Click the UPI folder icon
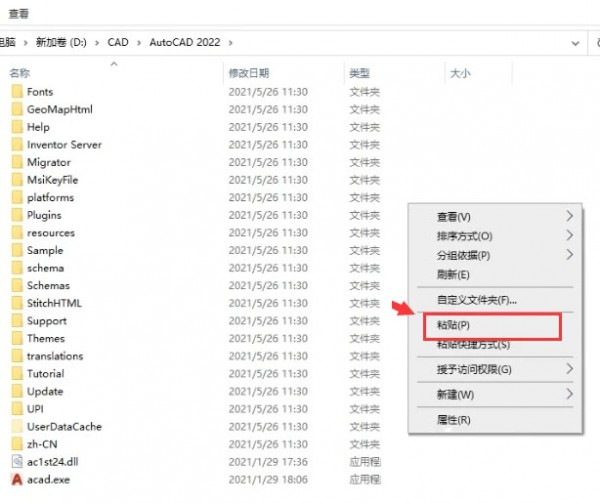The width and height of the screenshot is (600, 503). [x=17, y=409]
